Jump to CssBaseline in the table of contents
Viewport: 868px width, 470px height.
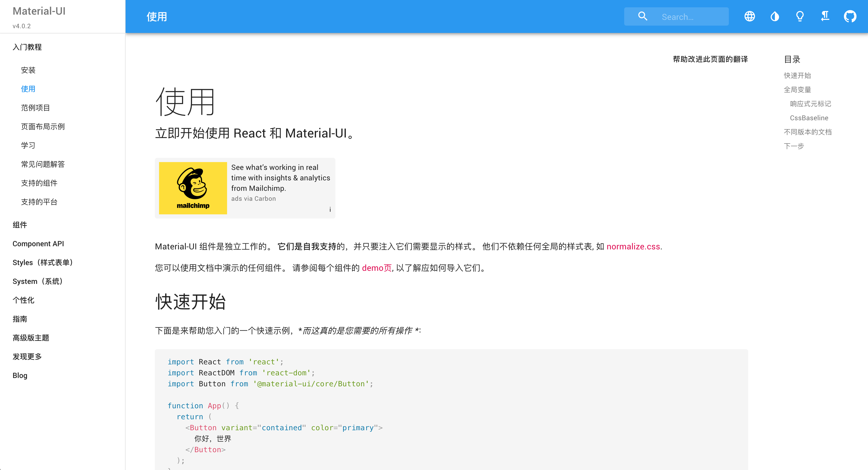[x=809, y=118]
